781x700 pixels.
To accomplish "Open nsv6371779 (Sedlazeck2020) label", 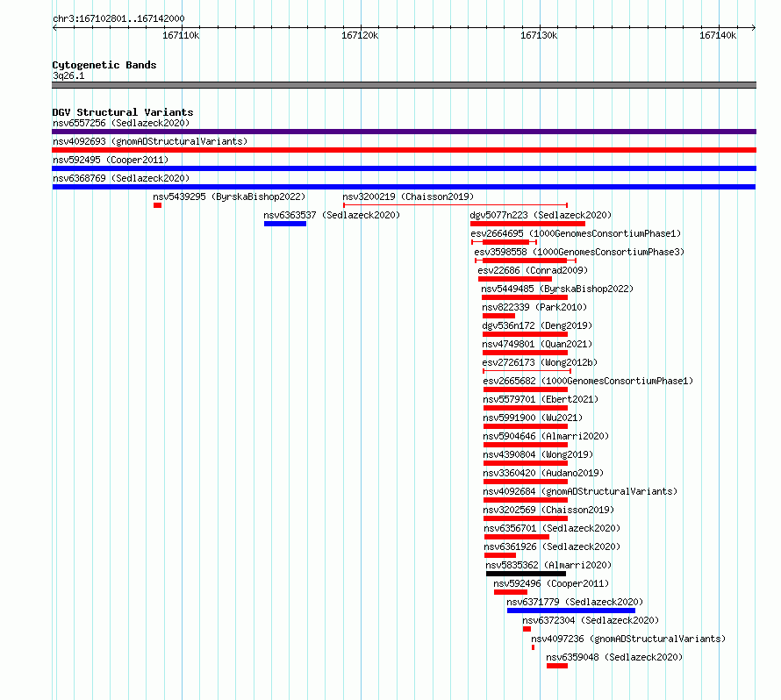I will point(575,602).
